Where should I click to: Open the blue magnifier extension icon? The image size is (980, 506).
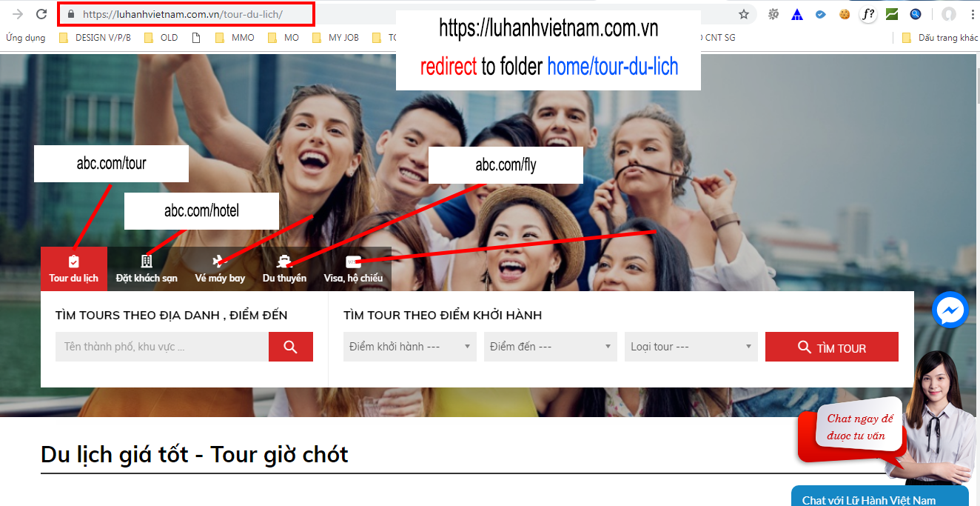click(x=916, y=13)
